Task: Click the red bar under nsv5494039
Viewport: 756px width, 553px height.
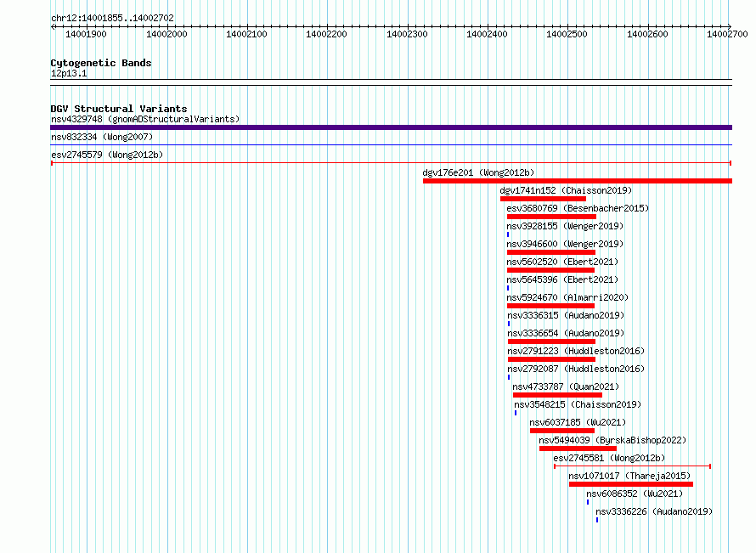Action: tap(578, 449)
